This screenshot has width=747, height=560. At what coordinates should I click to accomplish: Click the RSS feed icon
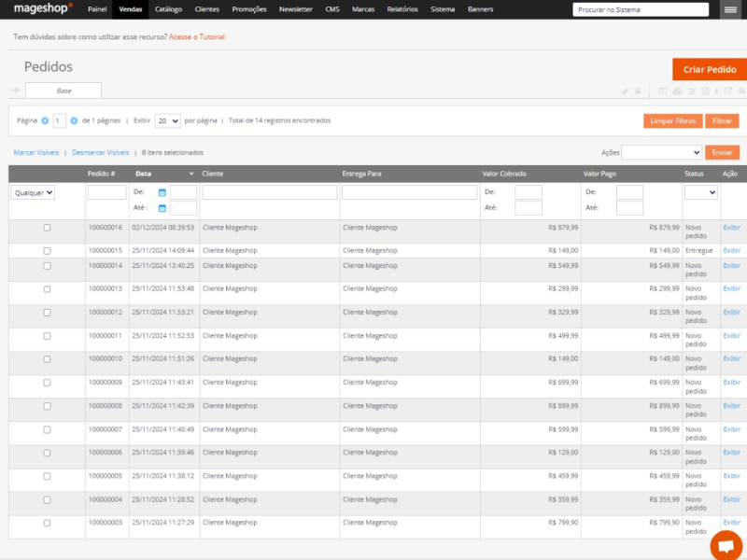tap(741, 91)
